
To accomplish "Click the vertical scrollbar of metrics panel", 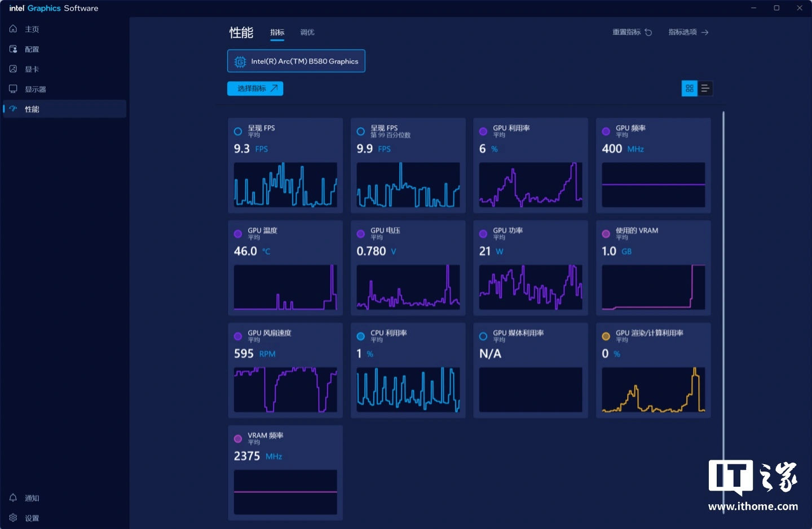I will tap(723, 282).
